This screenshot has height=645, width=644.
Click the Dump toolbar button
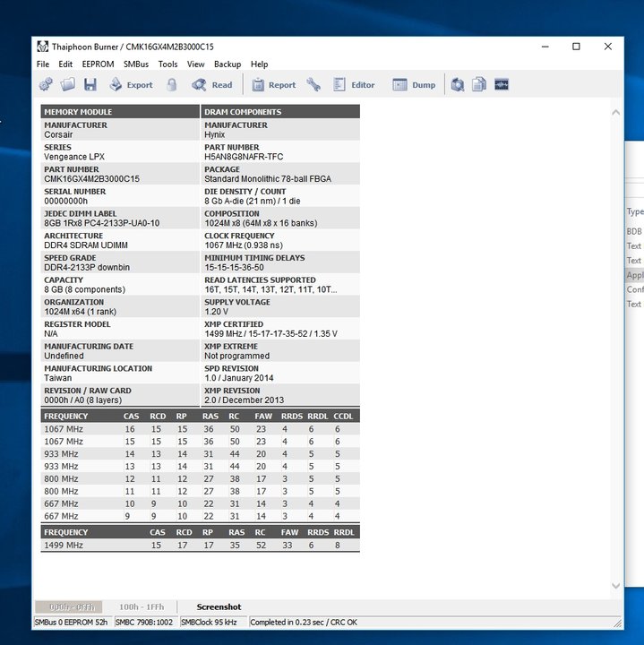click(x=414, y=85)
